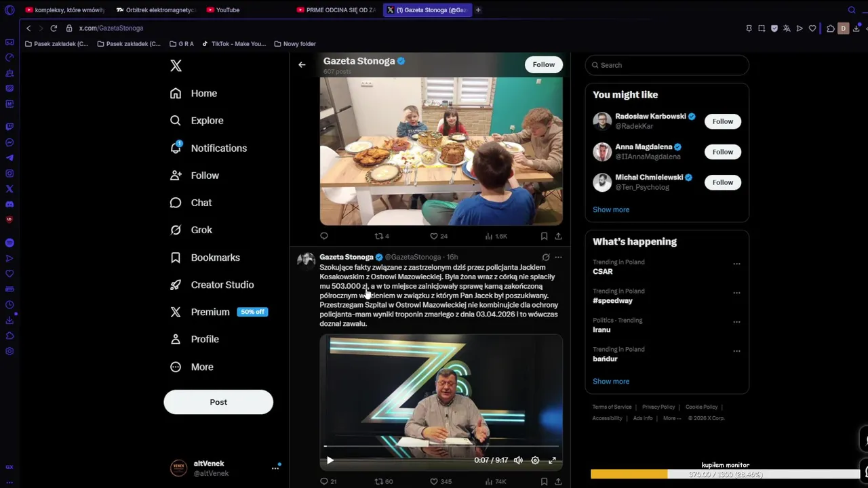Open Creator Studio in the sidebar
Viewport: 868px width, 488px height.
click(x=212, y=285)
